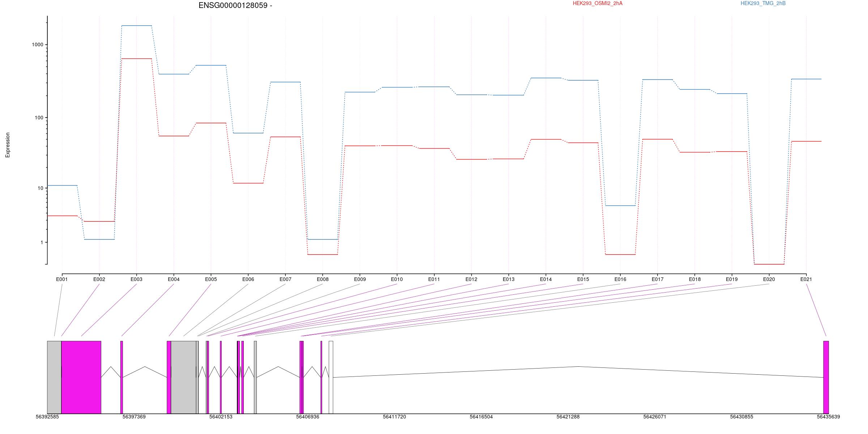Select the magenta exon at far right end
This screenshot has width=868, height=434.
point(826,377)
